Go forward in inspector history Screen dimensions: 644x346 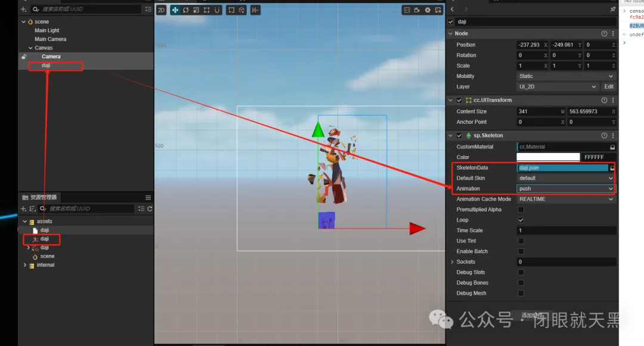pos(466,9)
